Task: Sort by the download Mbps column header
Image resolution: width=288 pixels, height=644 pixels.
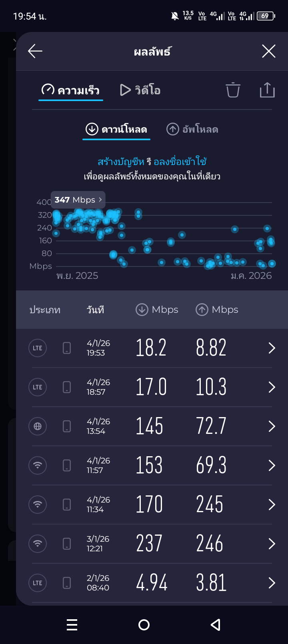Action: (157, 310)
